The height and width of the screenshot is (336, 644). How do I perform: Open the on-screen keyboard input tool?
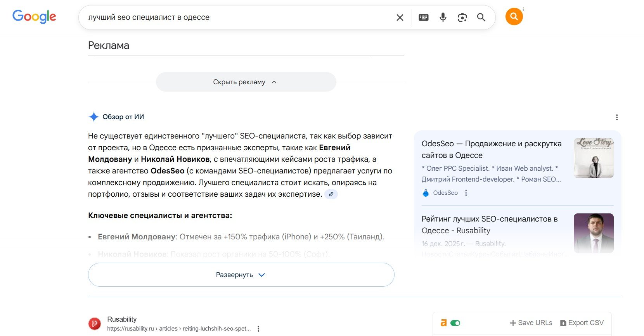click(x=423, y=17)
